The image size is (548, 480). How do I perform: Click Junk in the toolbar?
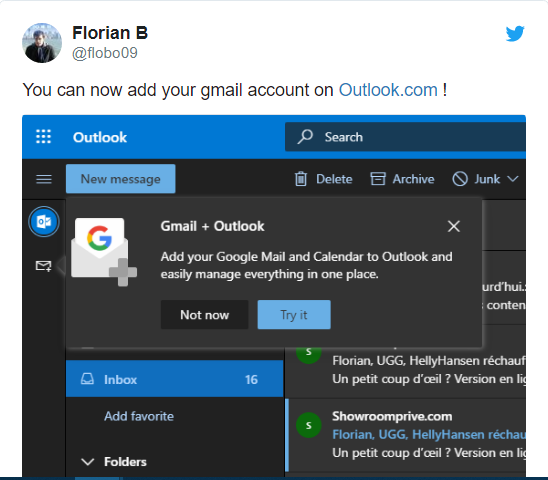[487, 179]
